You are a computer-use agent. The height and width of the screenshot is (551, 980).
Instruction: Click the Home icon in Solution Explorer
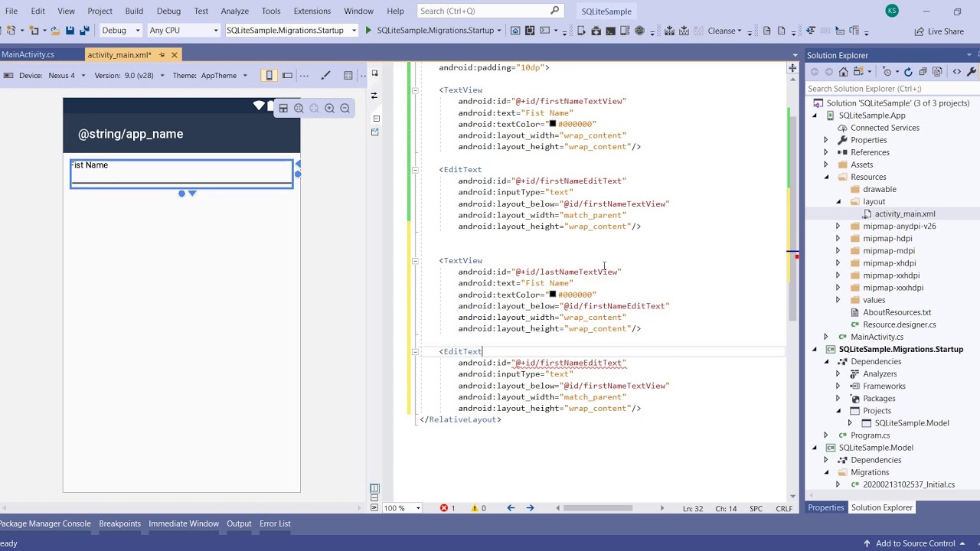click(x=843, y=72)
